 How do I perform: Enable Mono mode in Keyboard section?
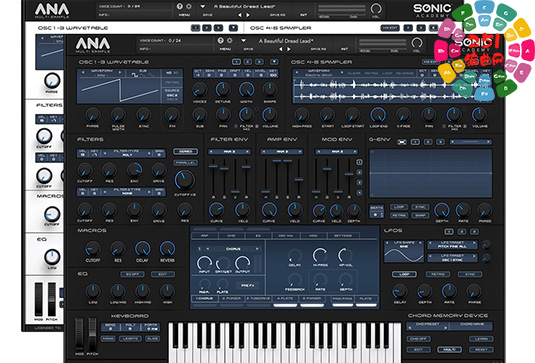pos(108,339)
